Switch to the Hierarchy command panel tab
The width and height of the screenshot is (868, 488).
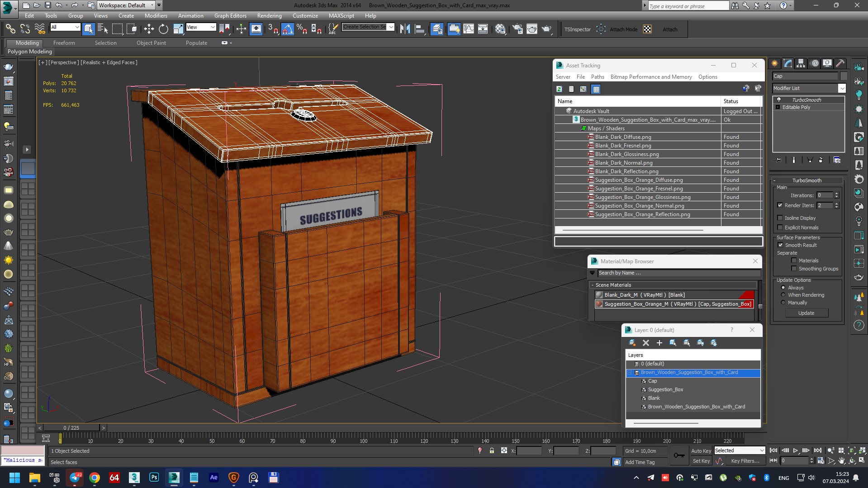click(801, 63)
